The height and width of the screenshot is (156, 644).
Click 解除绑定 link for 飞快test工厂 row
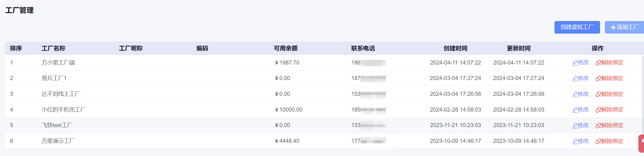pyautogui.click(x=612, y=125)
